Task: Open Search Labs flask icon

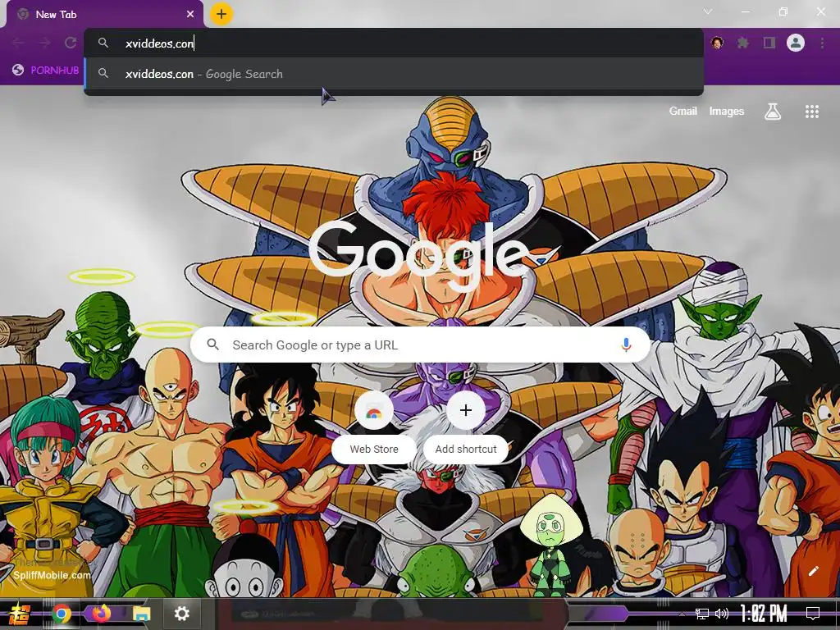Action: coord(773,112)
